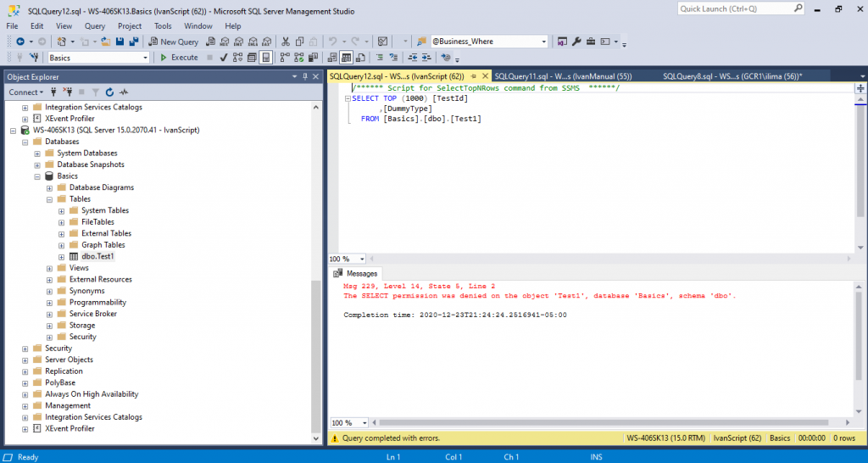
Task: Toggle Auto Hide pin on Object Explorer
Action: click(x=305, y=77)
